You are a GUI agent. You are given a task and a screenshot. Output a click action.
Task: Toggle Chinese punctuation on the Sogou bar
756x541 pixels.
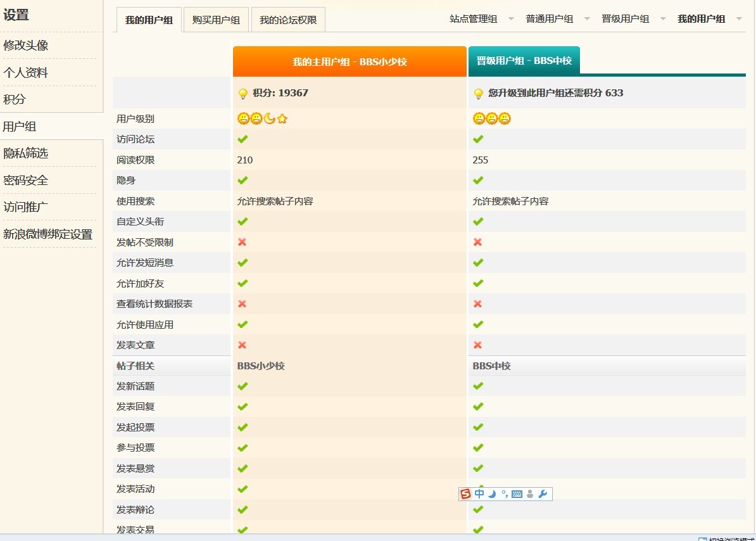(x=504, y=494)
